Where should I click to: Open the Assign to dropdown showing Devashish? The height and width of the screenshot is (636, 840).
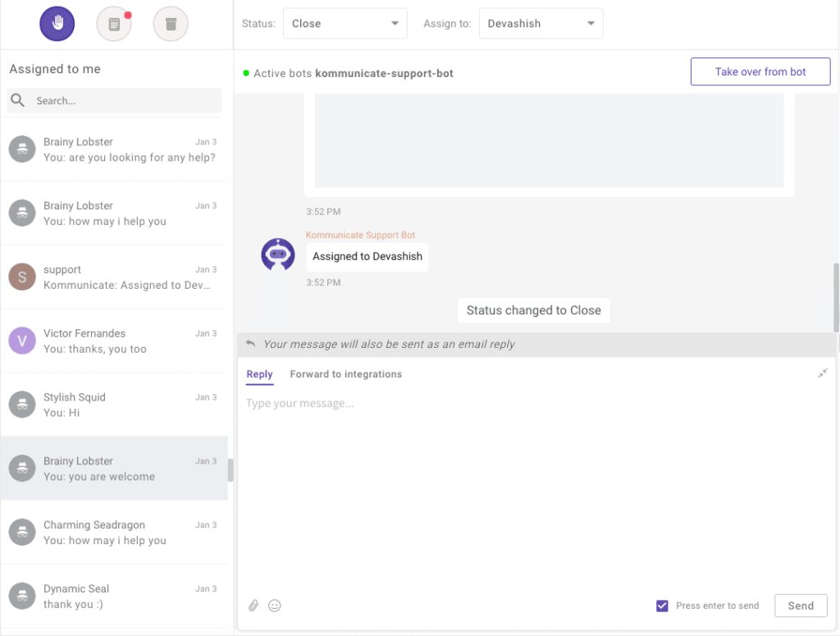[x=541, y=23]
